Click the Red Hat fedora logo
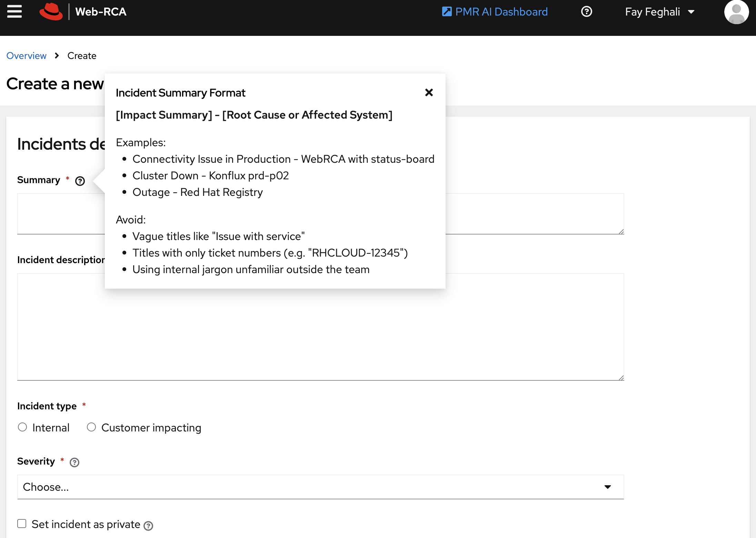The image size is (756, 538). click(x=51, y=12)
